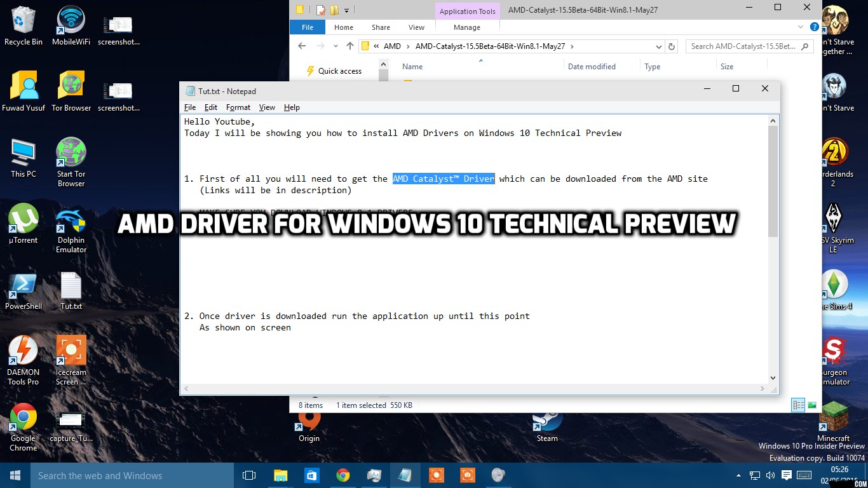Switch to the Share ribbon tab in Explorer

click(x=381, y=27)
